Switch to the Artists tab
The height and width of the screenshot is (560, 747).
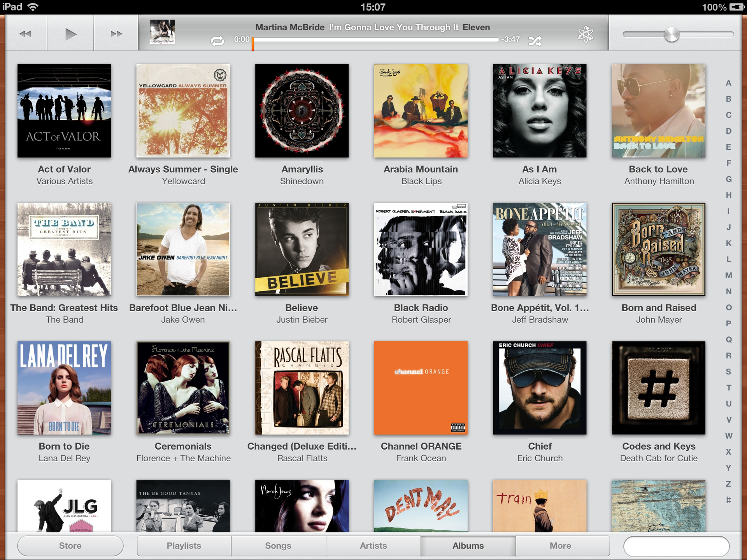click(x=373, y=546)
